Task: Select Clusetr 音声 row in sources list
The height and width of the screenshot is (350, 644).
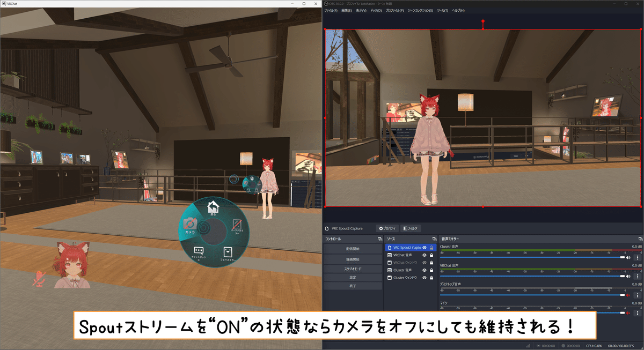Action: (x=411, y=270)
